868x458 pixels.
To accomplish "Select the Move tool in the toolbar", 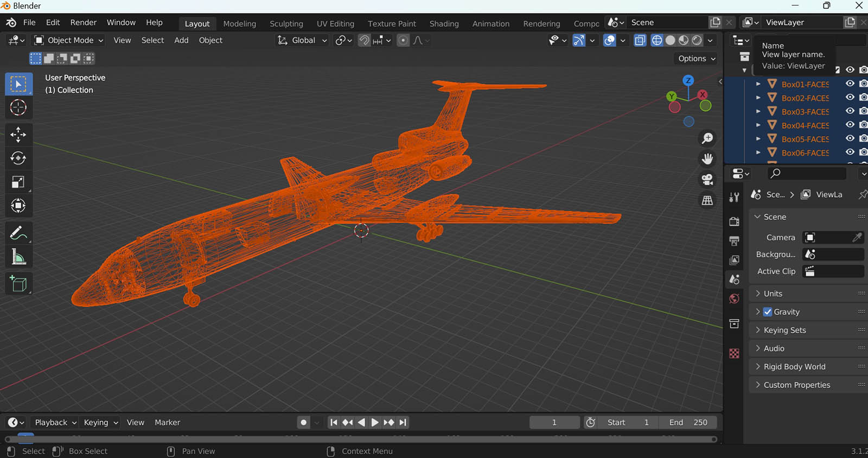I will point(18,134).
